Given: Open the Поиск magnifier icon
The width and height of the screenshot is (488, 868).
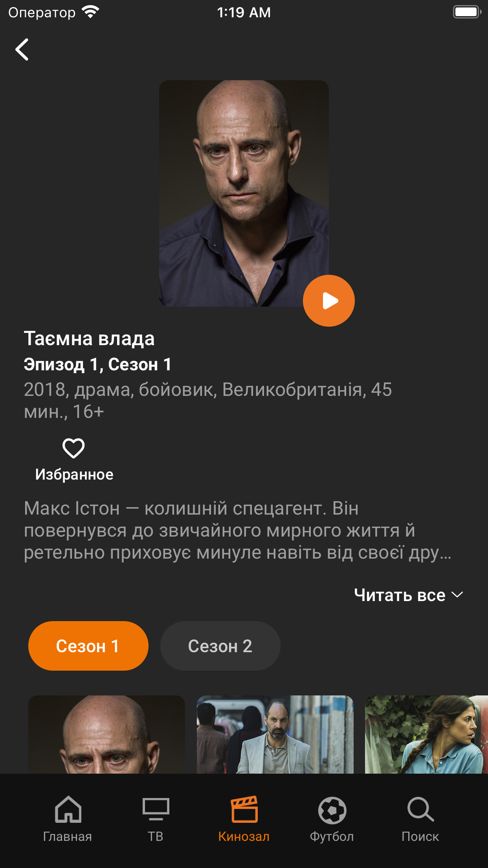Looking at the screenshot, I should tap(420, 810).
